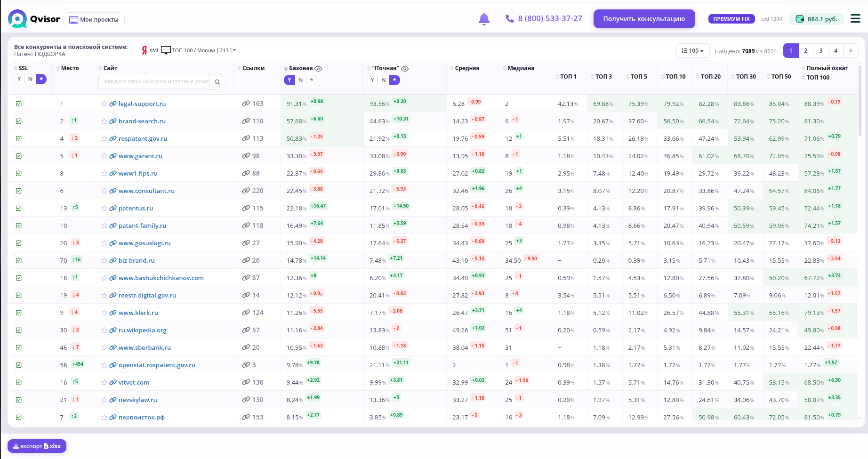868x459 pixels.
Task: Set "!Точная" filter to Y
Action: pos(372,80)
